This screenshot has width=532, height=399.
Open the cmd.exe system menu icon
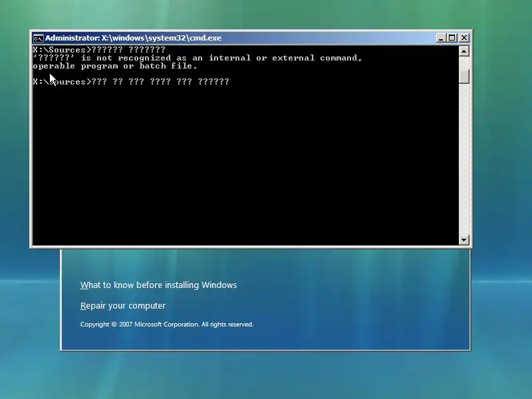(39, 38)
